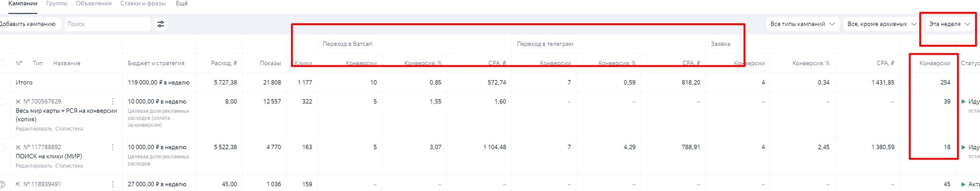Click the campaign type icon for № 700567629

coord(18,102)
